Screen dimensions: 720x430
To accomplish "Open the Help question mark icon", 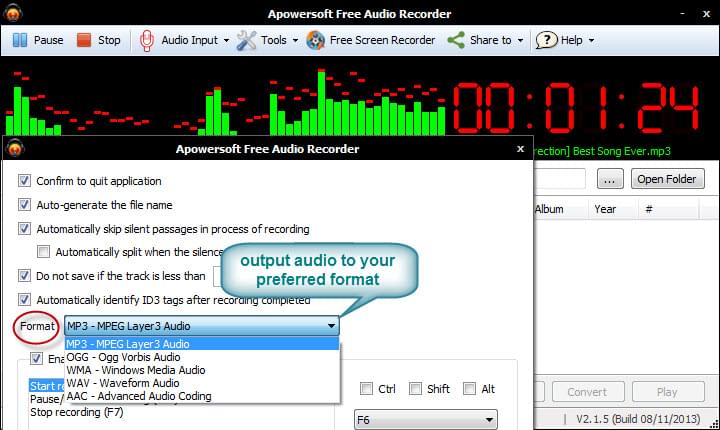I will tap(546, 40).
